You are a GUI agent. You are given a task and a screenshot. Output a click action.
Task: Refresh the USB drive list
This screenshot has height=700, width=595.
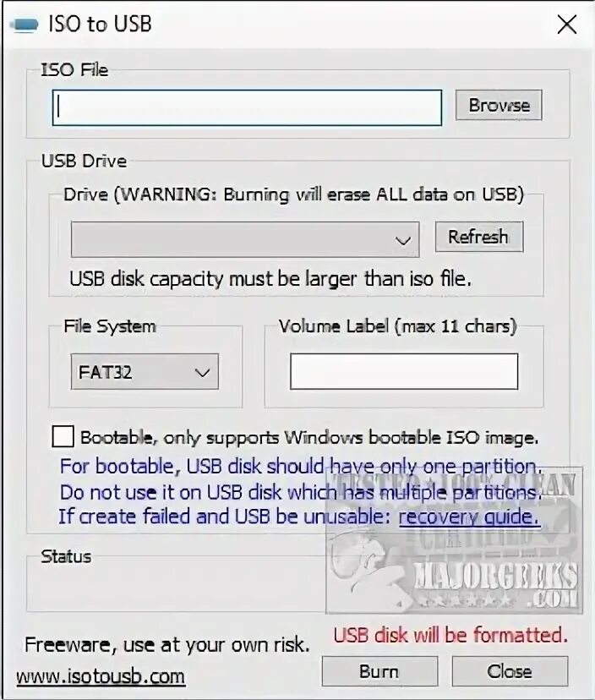[479, 237]
